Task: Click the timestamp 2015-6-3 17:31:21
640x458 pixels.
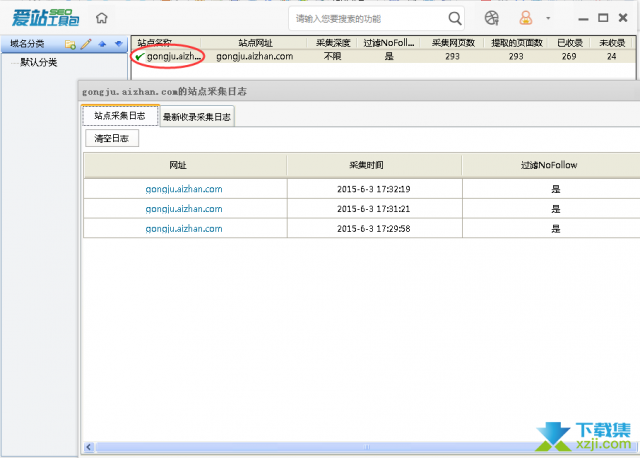Action: pos(373,209)
